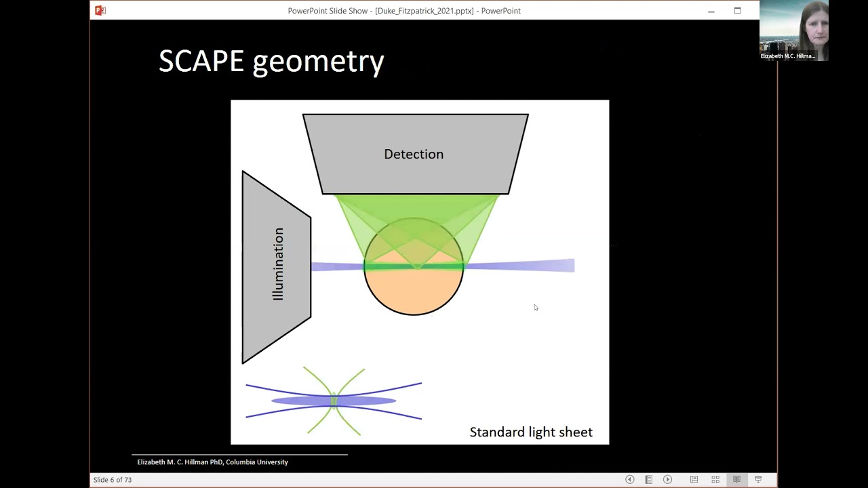This screenshot has height=488, width=868.
Task: Click the Illumination objective shape
Action: point(277,267)
